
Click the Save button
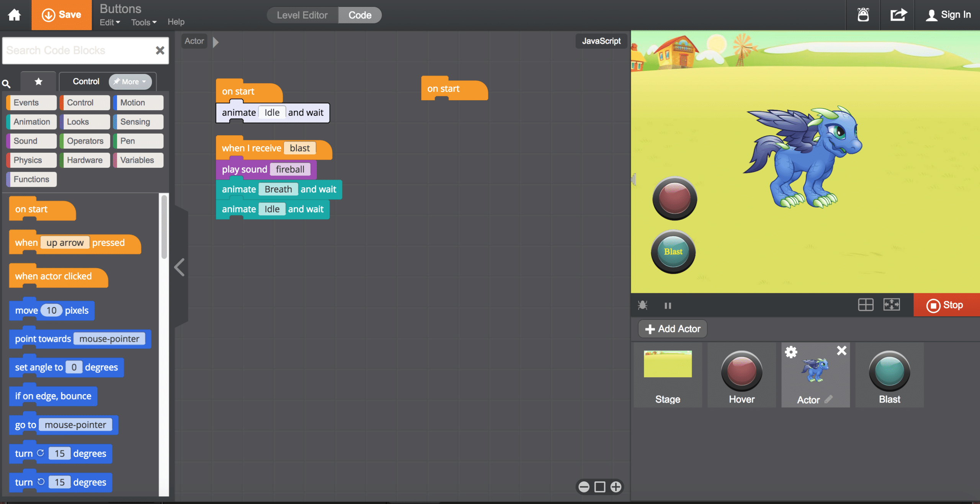tap(59, 14)
